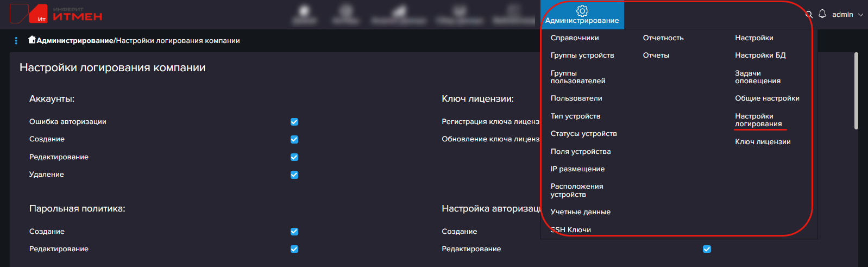Toggle Создание checkbox under Парольная политика
The height and width of the screenshot is (267, 868).
[x=294, y=232]
